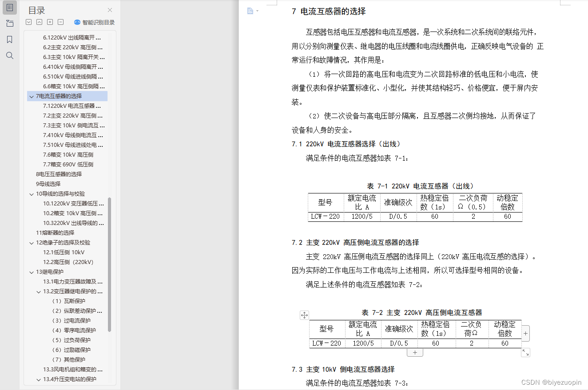Viewport: 588px width, 390px height.
Task: Go to 6.6箱变 10kV 高压侧隔 entry
Action: coord(74,87)
